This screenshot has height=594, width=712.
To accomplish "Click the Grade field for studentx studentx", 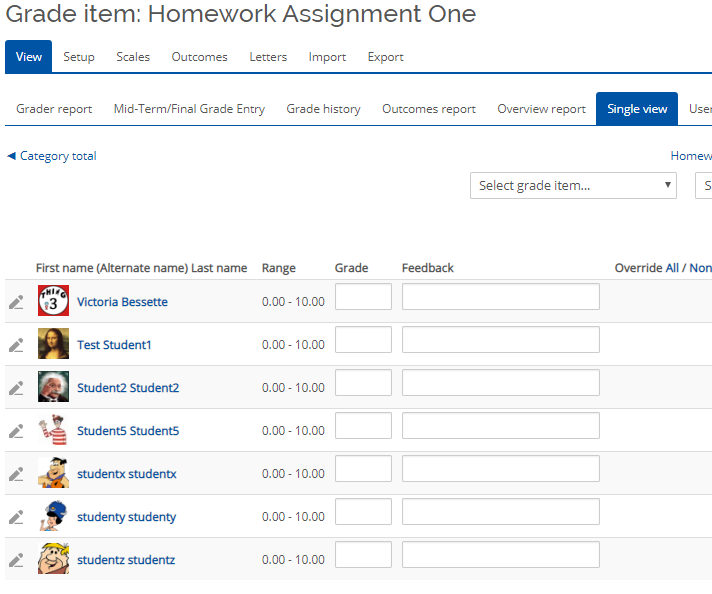I will pyautogui.click(x=363, y=468).
